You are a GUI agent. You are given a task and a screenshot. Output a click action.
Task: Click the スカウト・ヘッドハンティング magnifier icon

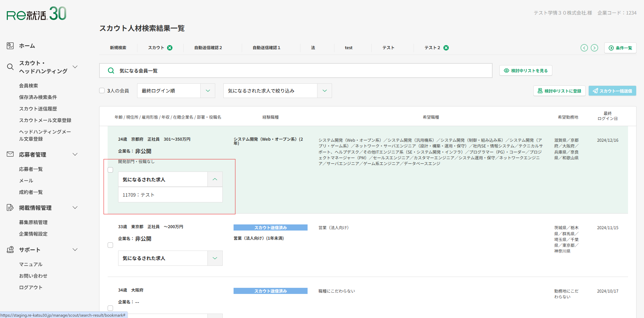(x=10, y=67)
